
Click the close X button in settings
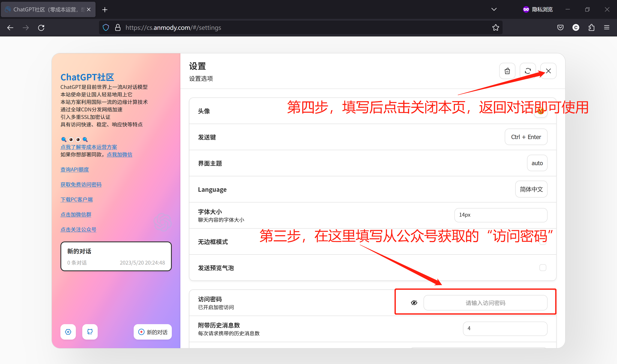(548, 71)
